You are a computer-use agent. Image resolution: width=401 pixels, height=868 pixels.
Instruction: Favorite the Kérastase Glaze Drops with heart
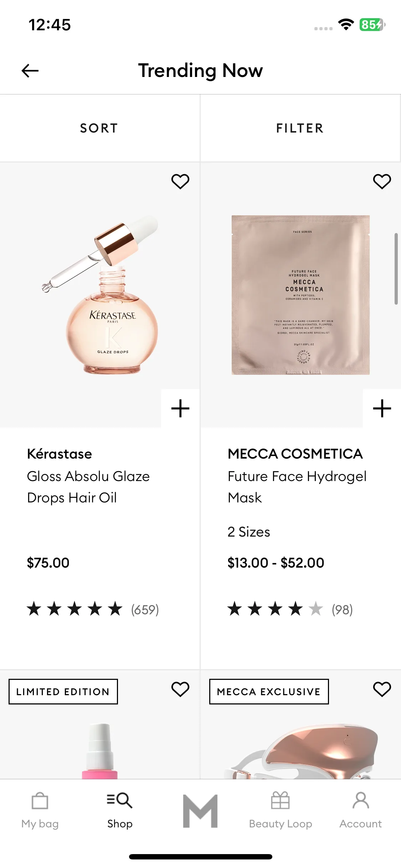click(x=180, y=181)
